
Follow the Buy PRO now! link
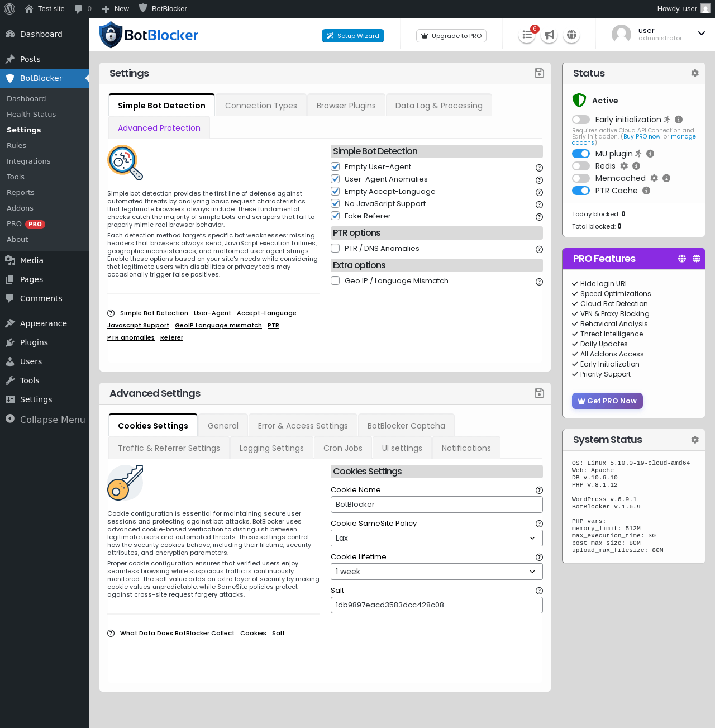[642, 136]
